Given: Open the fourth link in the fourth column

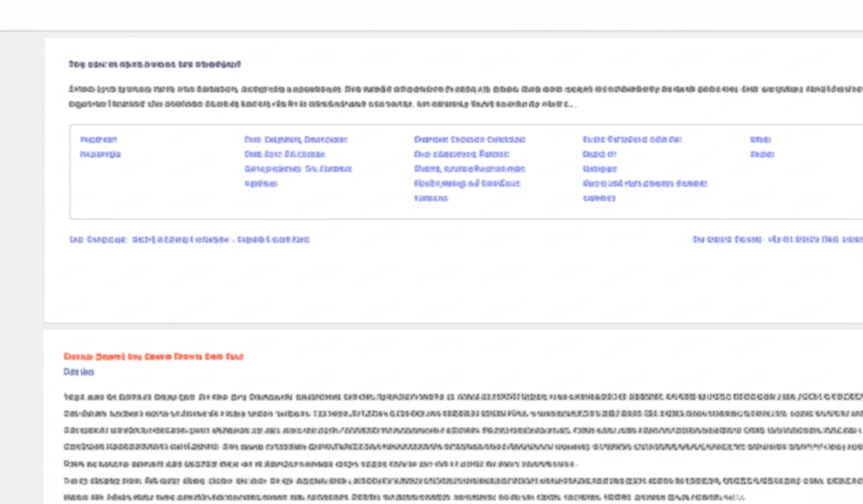Looking at the screenshot, I should 645,184.
